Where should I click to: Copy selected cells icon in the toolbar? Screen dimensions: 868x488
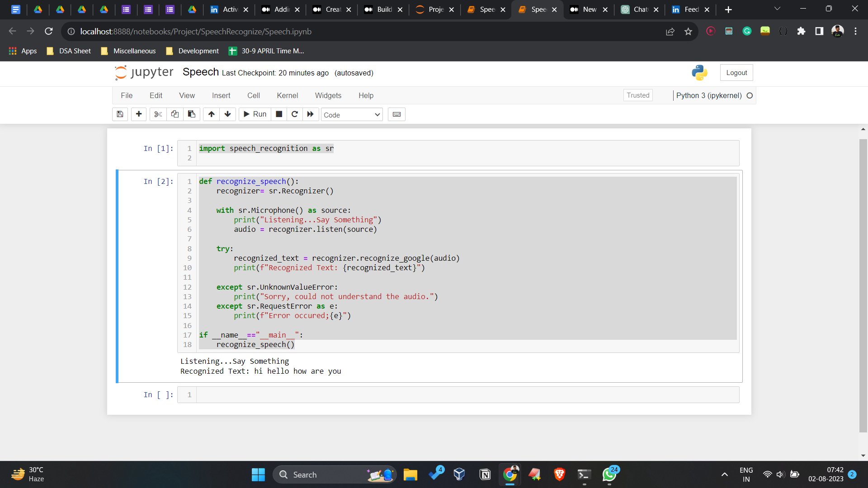point(175,114)
